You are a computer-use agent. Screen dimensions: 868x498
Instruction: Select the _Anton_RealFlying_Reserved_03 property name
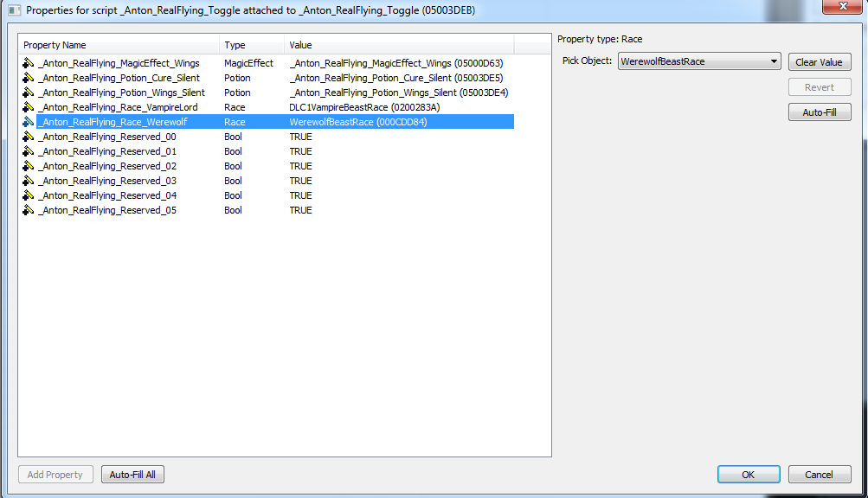click(106, 181)
